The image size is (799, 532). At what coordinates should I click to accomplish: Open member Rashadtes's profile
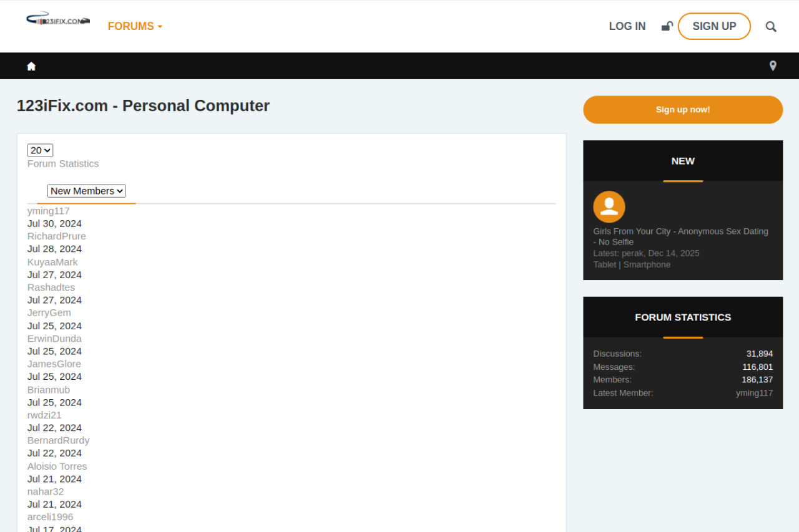[x=51, y=288]
